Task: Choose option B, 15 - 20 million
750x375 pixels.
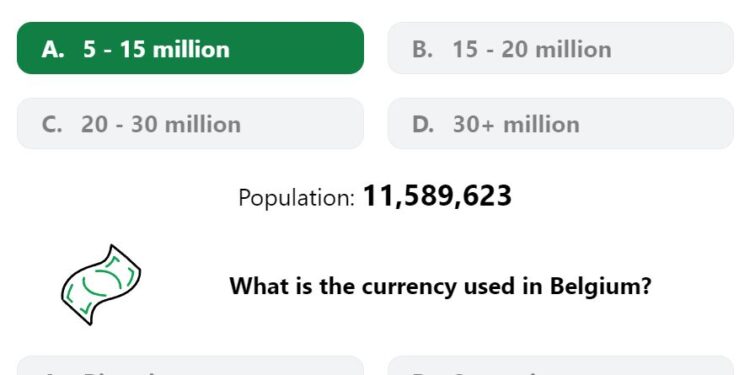Action: 560,48
